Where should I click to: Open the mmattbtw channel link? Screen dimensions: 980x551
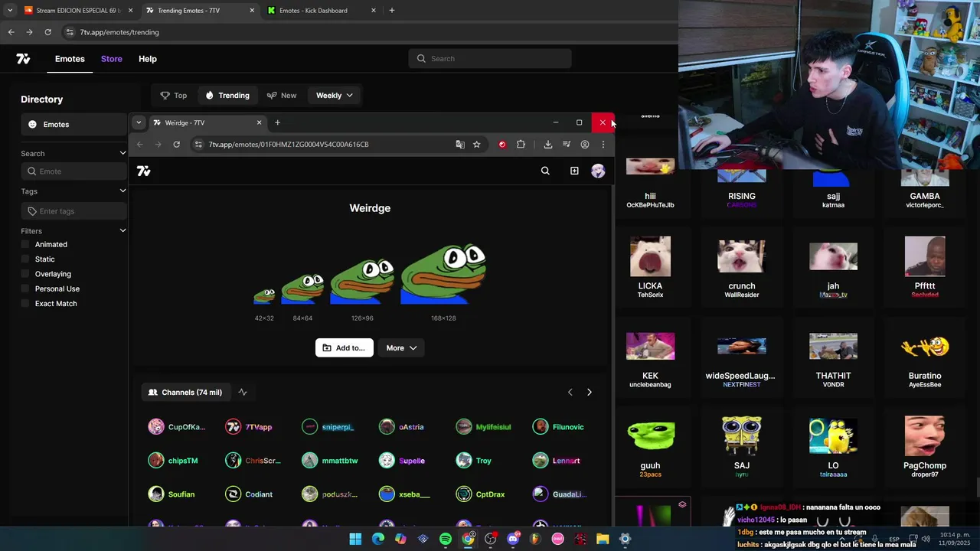[x=330, y=461]
